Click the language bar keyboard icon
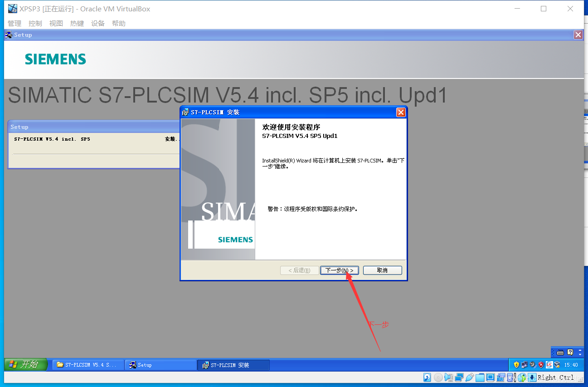This screenshot has width=588, height=387. [x=560, y=353]
